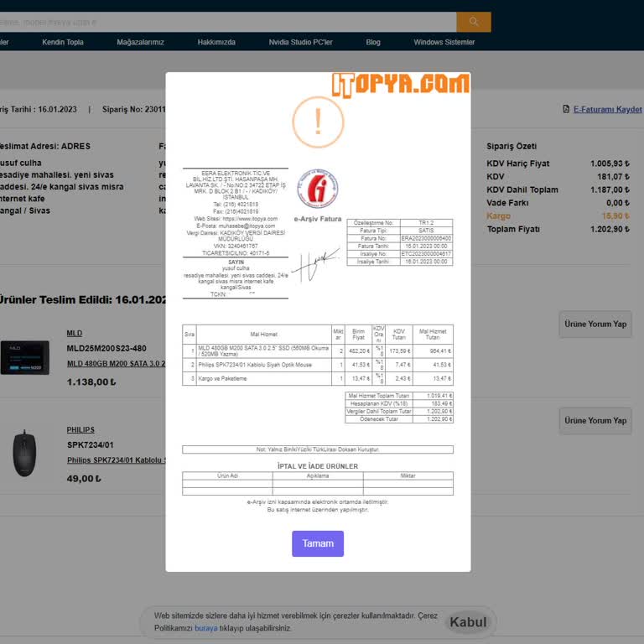Click the İrsaliye No value ETC2023000004817

426,254
